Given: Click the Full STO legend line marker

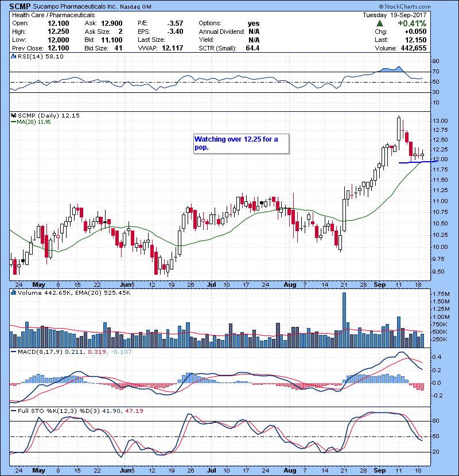Looking at the screenshot, I should click(x=13, y=411).
